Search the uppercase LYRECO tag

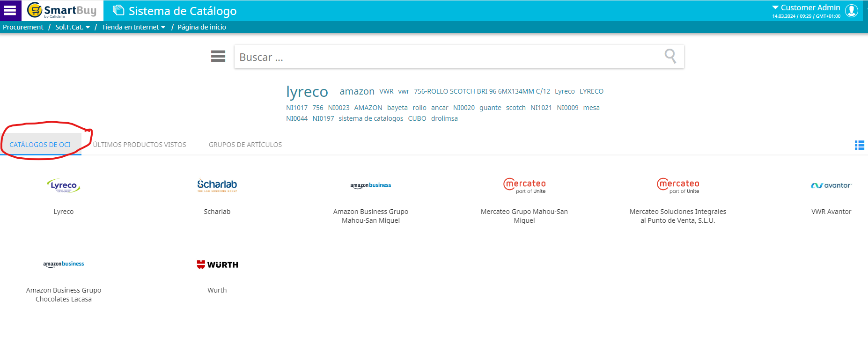pos(591,91)
